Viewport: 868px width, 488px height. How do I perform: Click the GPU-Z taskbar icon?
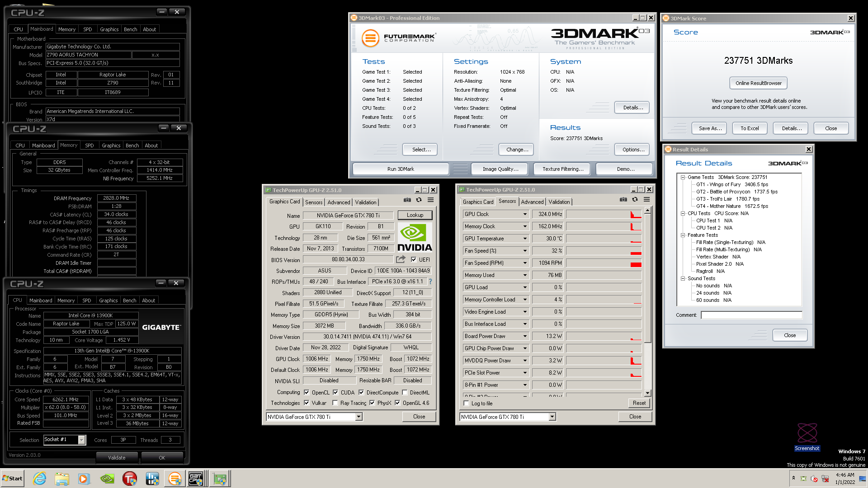tap(220, 479)
